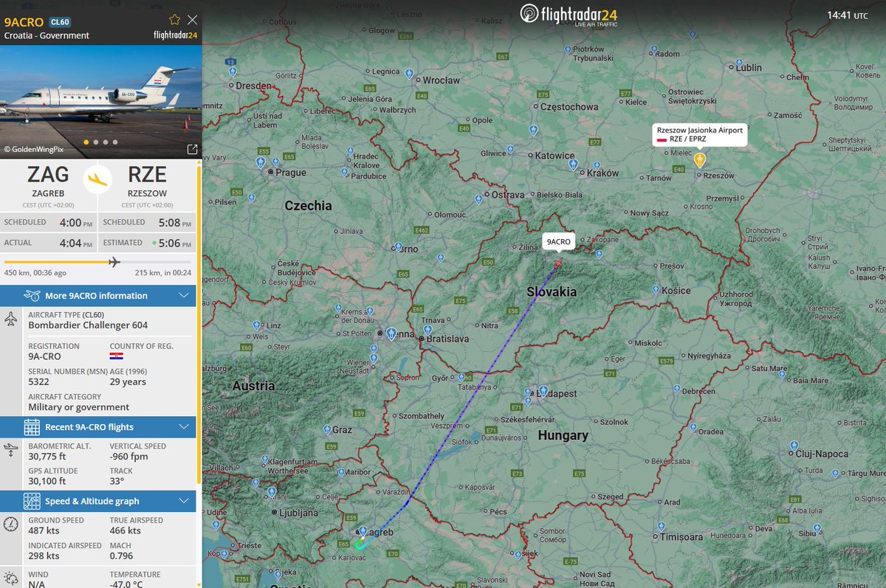The width and height of the screenshot is (886, 588).
Task: Click the 14:41 UTC clock
Action: click(x=848, y=15)
